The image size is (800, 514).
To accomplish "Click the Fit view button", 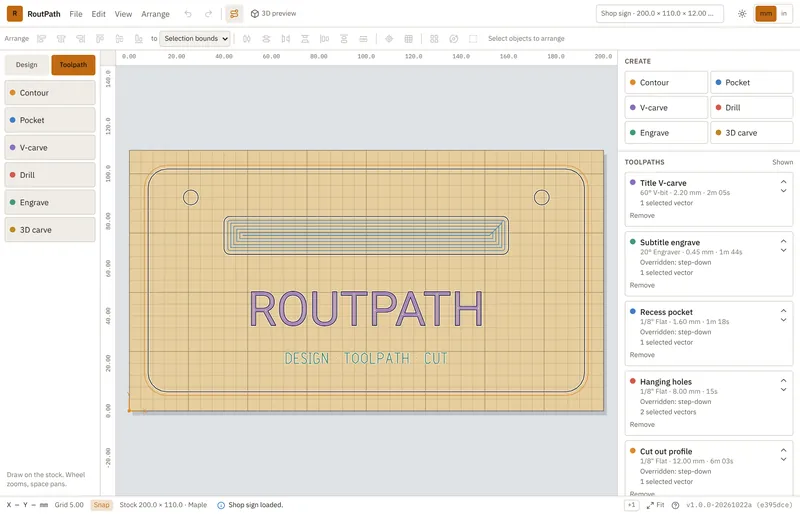I will tap(655, 505).
